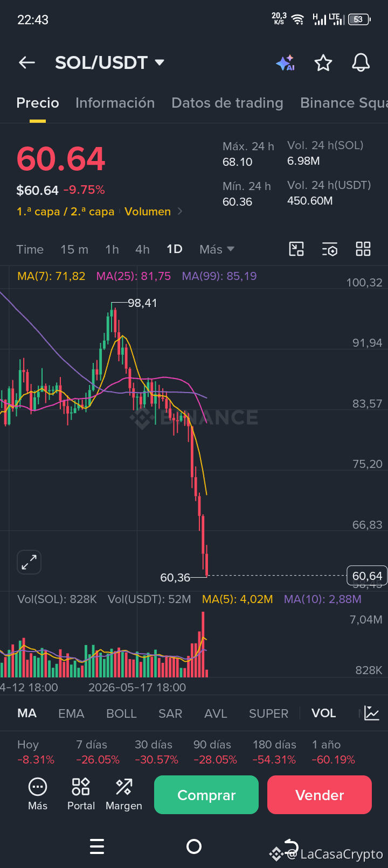
Task: Toggle the MA indicator
Action: (x=27, y=713)
